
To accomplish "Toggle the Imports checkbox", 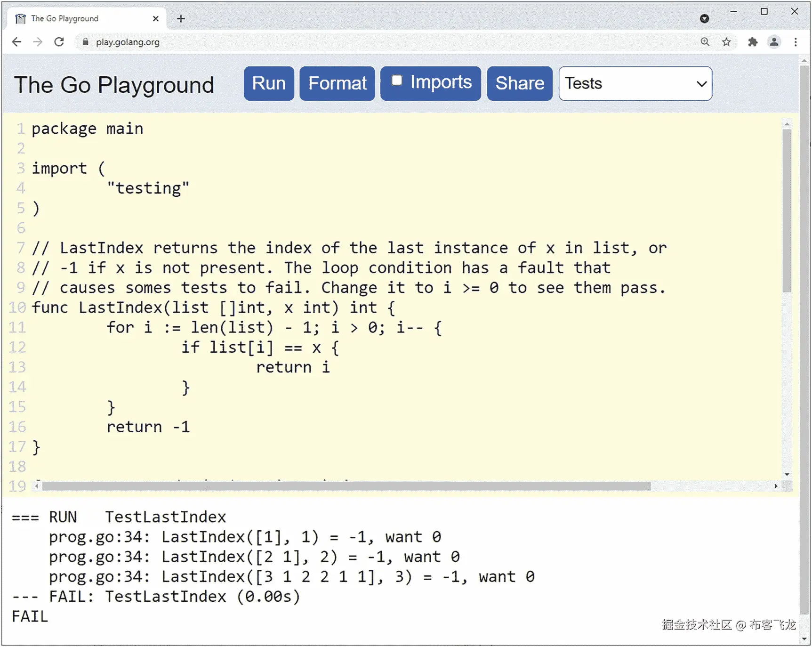I will [x=397, y=81].
